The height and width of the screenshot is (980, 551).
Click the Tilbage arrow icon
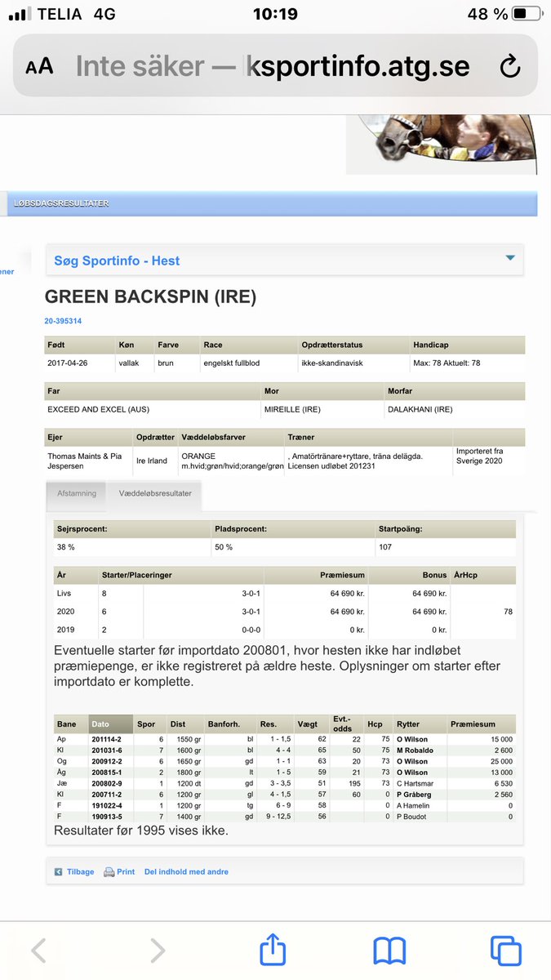[58, 871]
